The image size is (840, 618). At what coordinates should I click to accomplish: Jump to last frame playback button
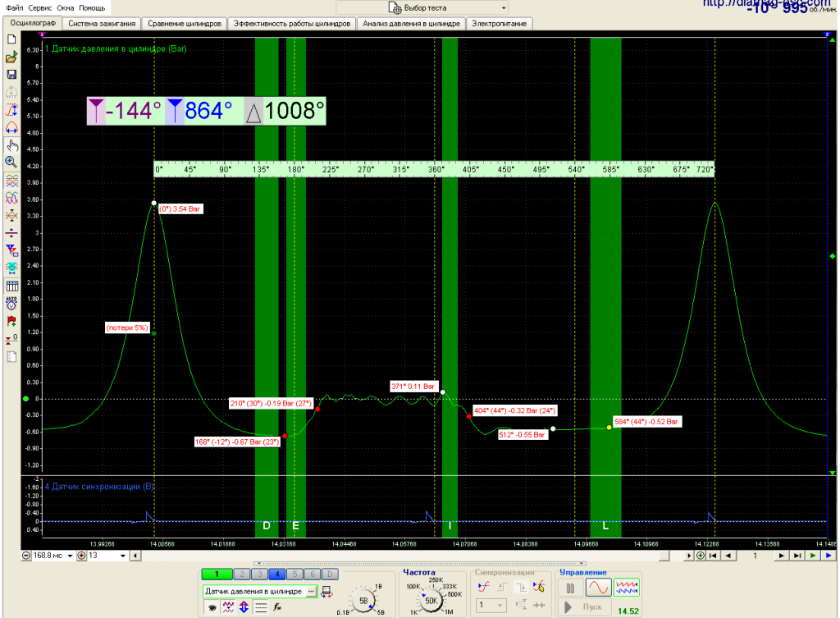point(797,556)
